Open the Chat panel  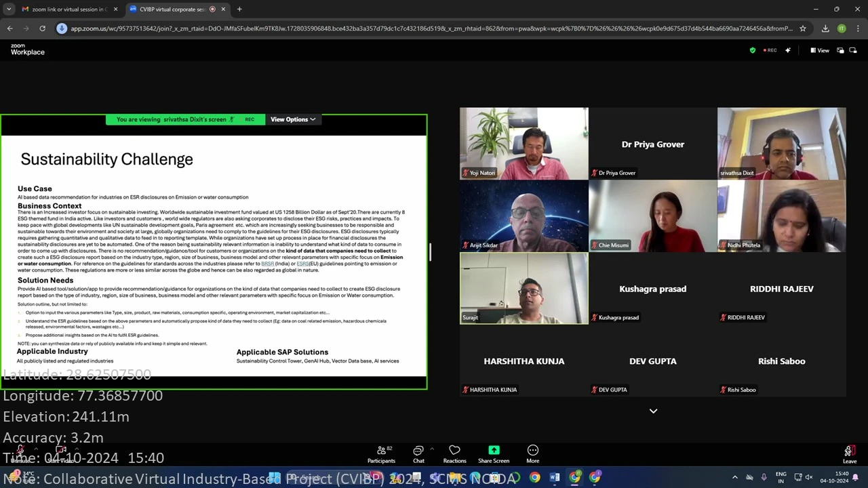pyautogui.click(x=418, y=454)
